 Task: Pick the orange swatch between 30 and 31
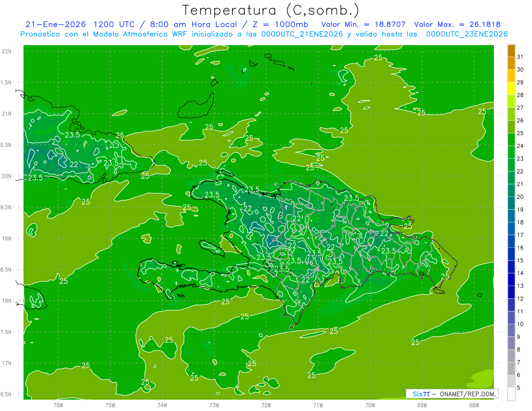pos(511,63)
